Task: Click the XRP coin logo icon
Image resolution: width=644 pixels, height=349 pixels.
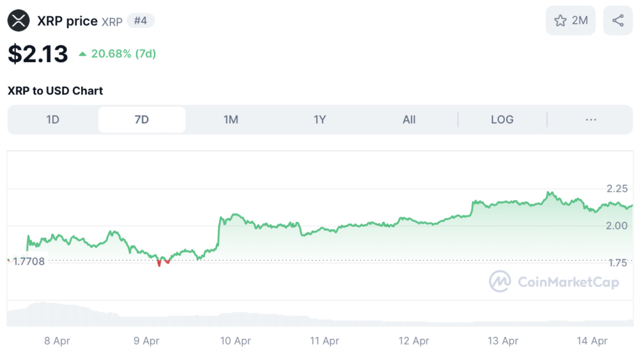Action: 18,21
